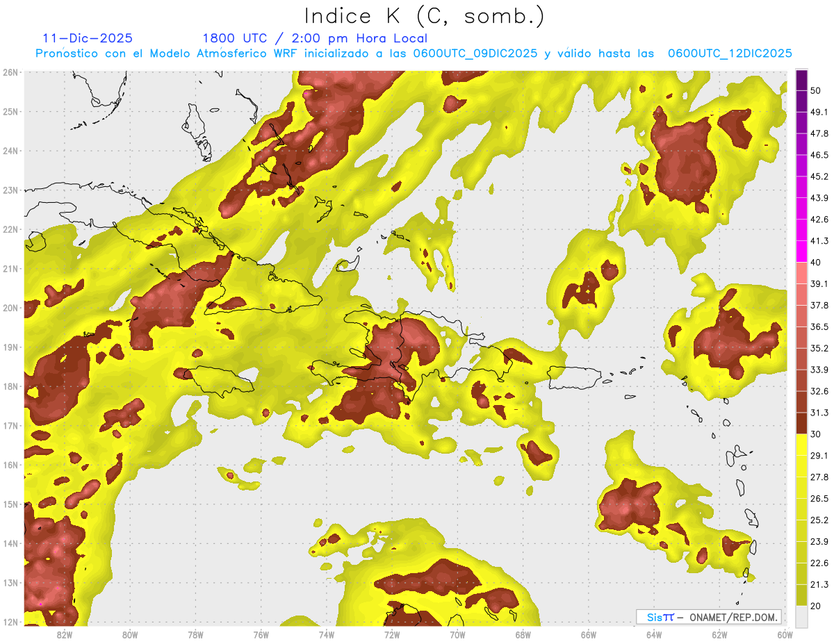The image size is (834, 644).
Task: Select the latitude axis label "26N"
Action: [x=10, y=72]
